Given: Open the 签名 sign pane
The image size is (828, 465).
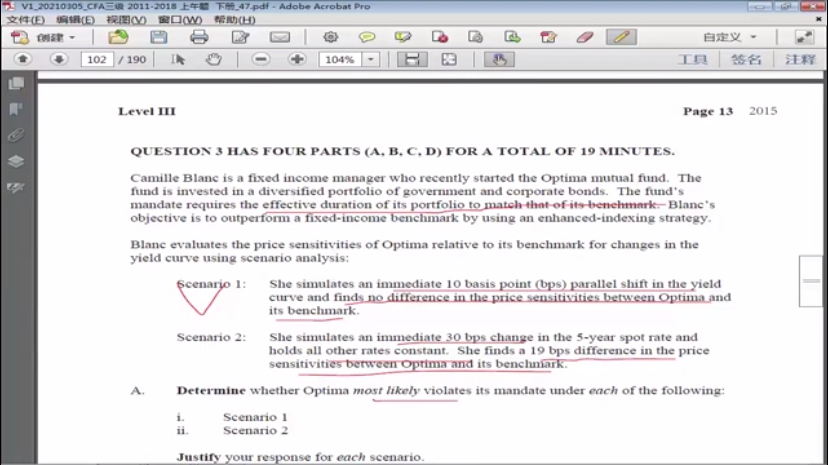Looking at the screenshot, I should [x=746, y=59].
